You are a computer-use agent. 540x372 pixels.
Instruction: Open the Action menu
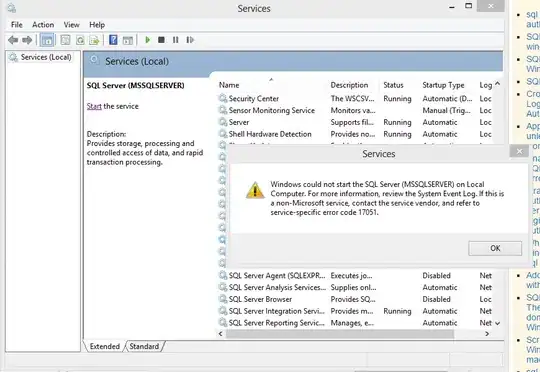43,25
